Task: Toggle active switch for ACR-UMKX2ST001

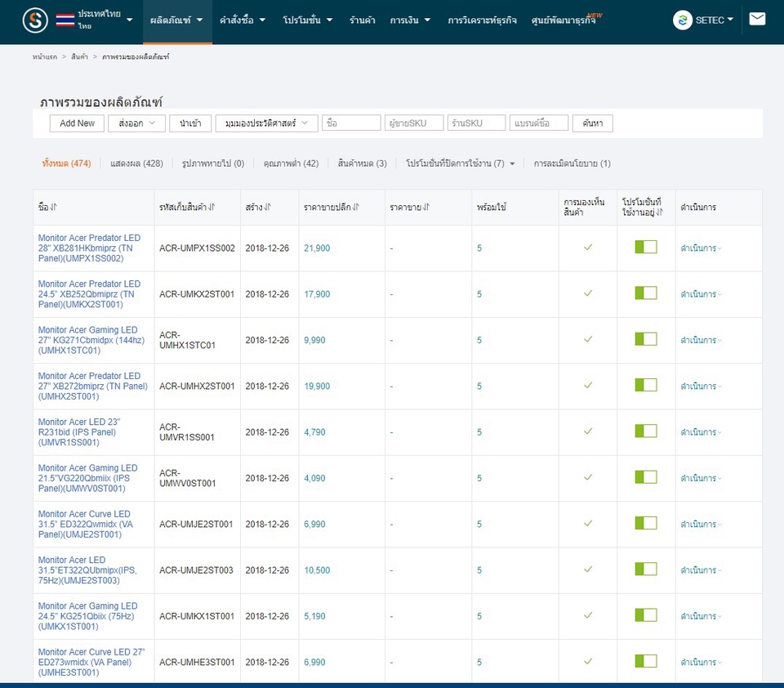Action: click(x=646, y=293)
